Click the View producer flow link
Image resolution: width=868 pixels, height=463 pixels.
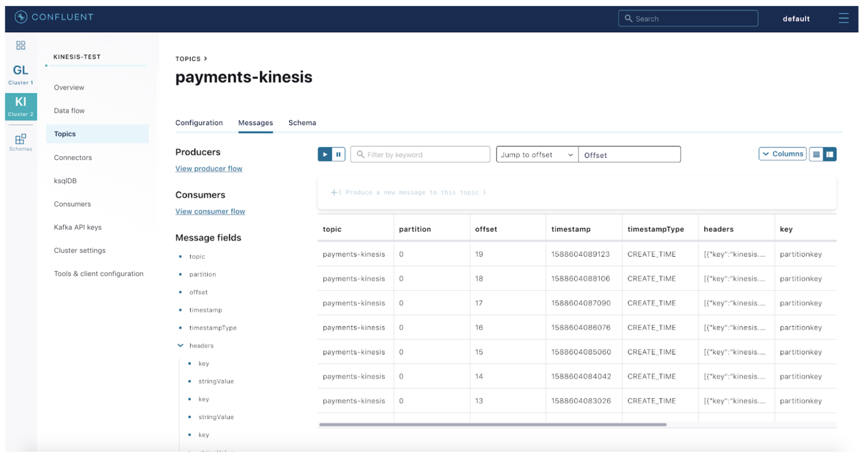(209, 169)
